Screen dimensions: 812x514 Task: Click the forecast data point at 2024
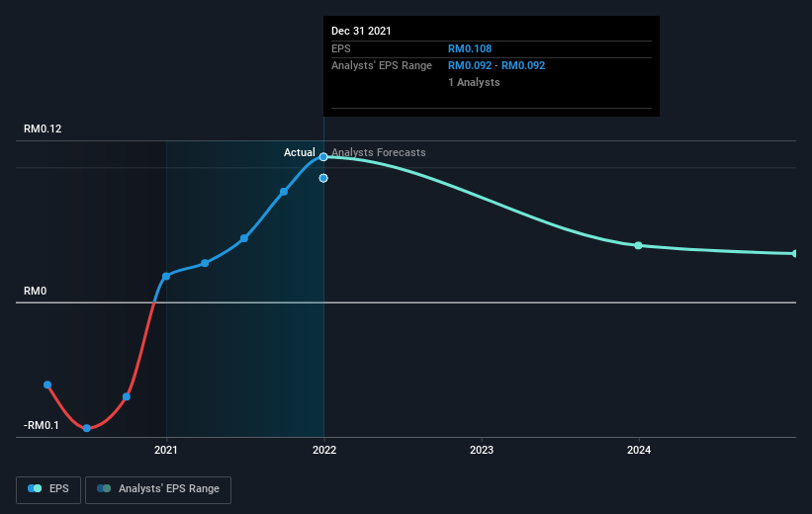(639, 245)
